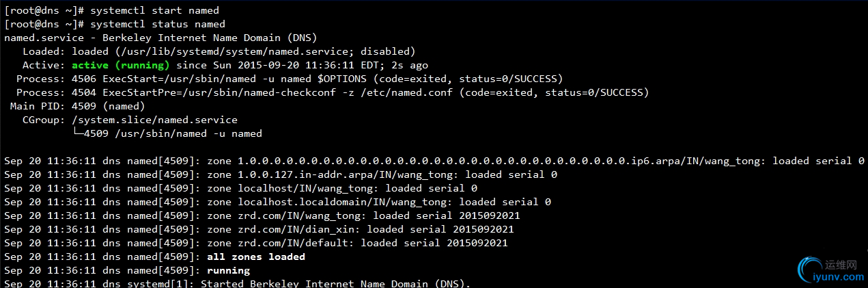Click the 'zrd.com/IN/dian_xin' zone log line
Screen dimensions: 868x288
[259, 229]
